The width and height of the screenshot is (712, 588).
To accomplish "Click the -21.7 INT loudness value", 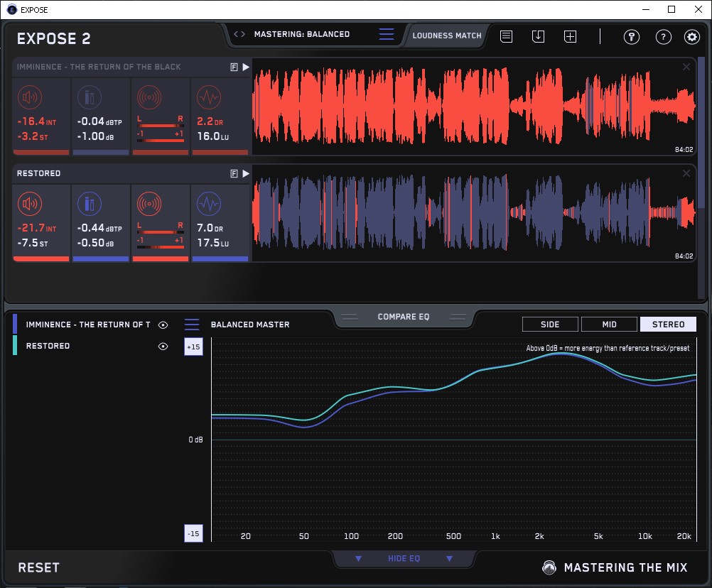I will click(37, 228).
